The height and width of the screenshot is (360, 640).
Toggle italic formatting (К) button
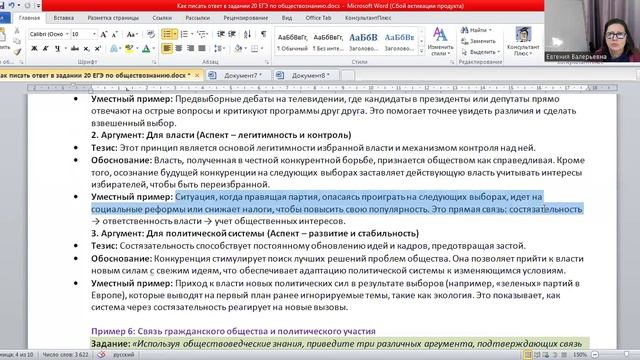[x=46, y=49]
